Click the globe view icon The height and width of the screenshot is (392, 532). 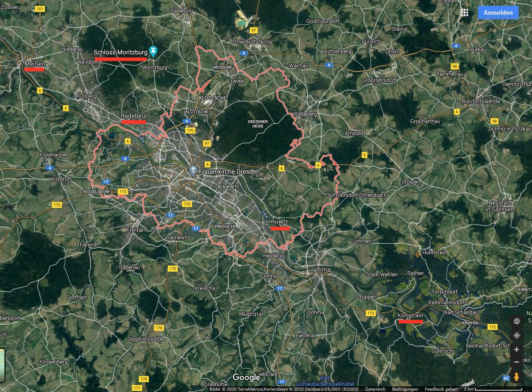[517, 321]
